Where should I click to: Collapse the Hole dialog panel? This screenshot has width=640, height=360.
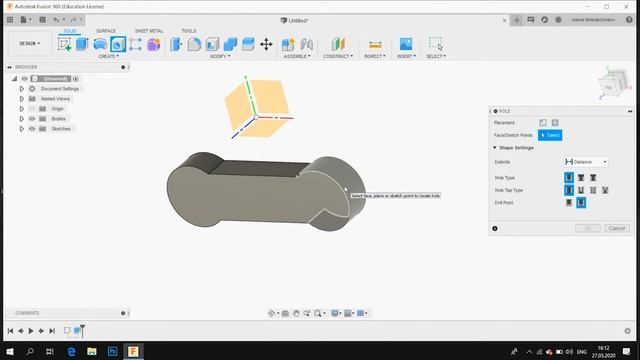[630, 111]
